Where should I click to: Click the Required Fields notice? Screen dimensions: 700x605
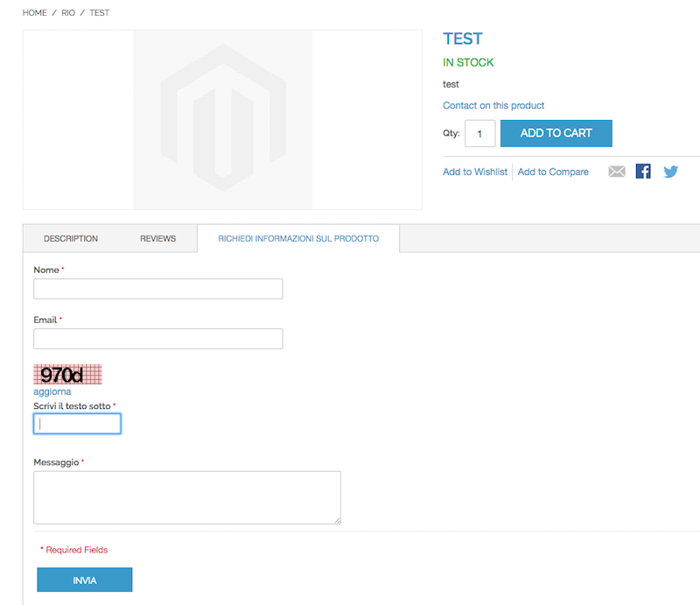[x=74, y=550]
